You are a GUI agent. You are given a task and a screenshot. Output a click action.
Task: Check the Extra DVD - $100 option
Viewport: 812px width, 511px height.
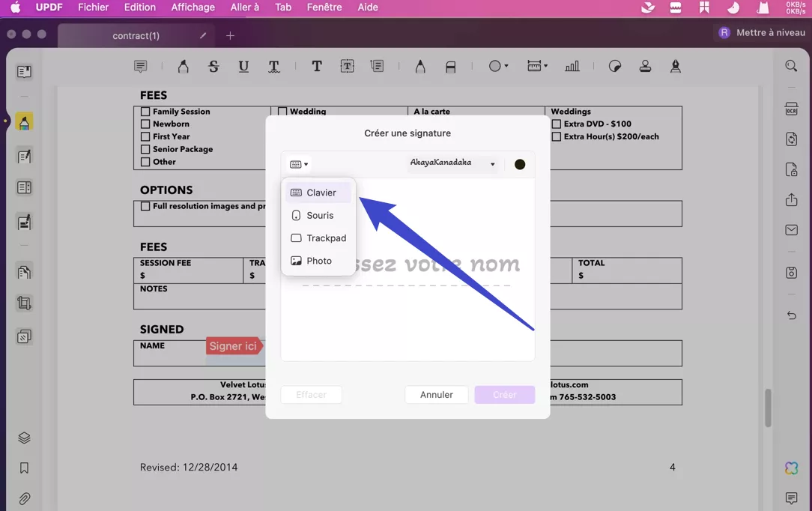pos(556,124)
